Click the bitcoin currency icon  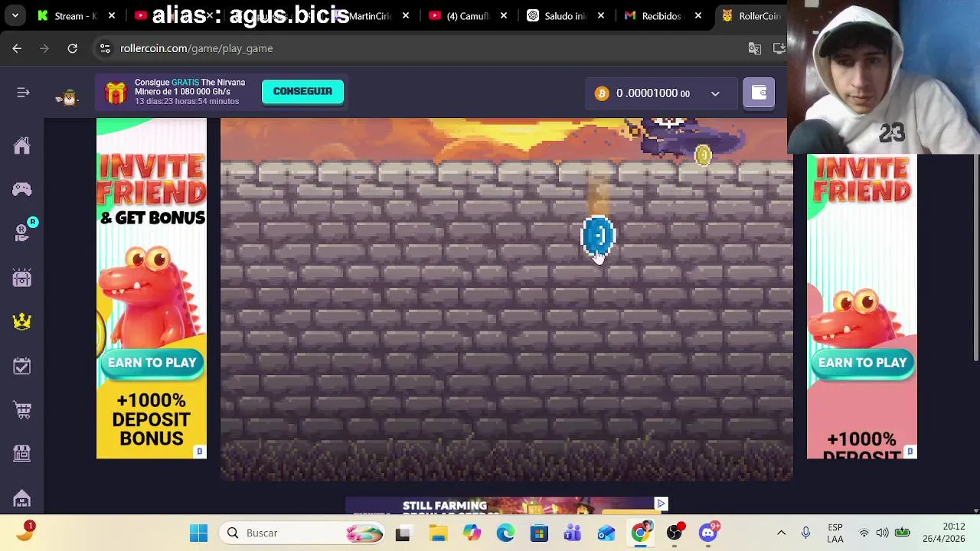click(602, 93)
